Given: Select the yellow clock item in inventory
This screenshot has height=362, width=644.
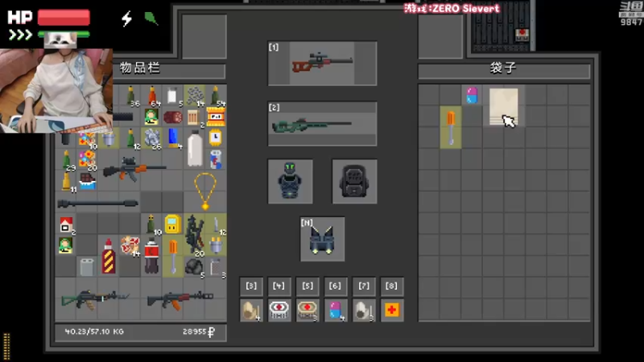Looking at the screenshot, I should 216,138.
